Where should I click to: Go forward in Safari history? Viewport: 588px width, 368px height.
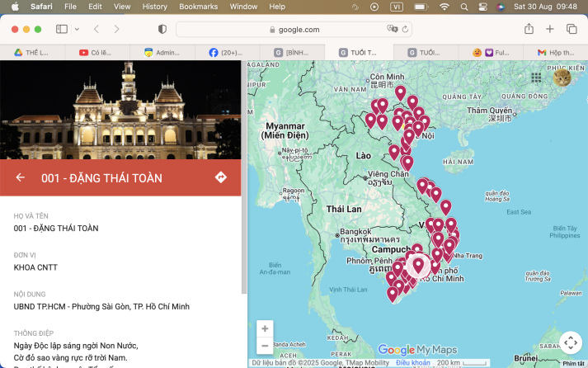coord(116,29)
